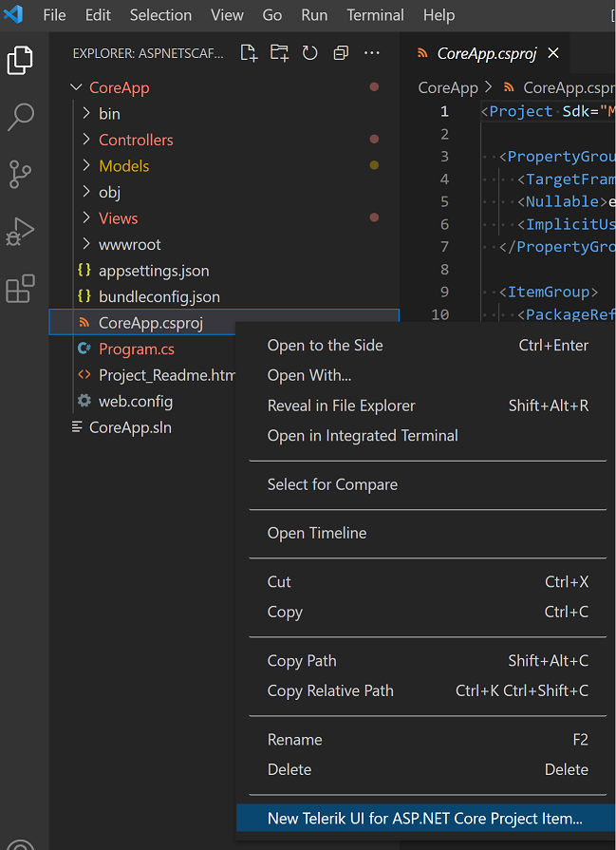
Task: Click the New File icon in Explorer
Action: [x=249, y=53]
